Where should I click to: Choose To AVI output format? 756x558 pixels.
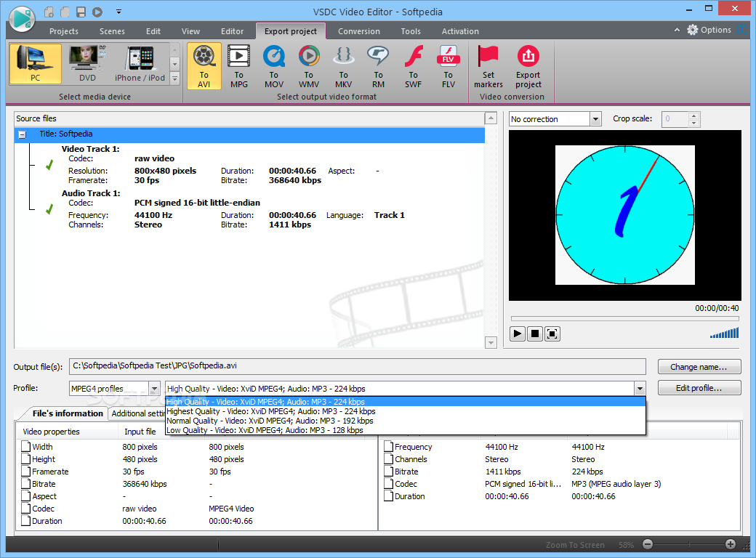[204, 66]
